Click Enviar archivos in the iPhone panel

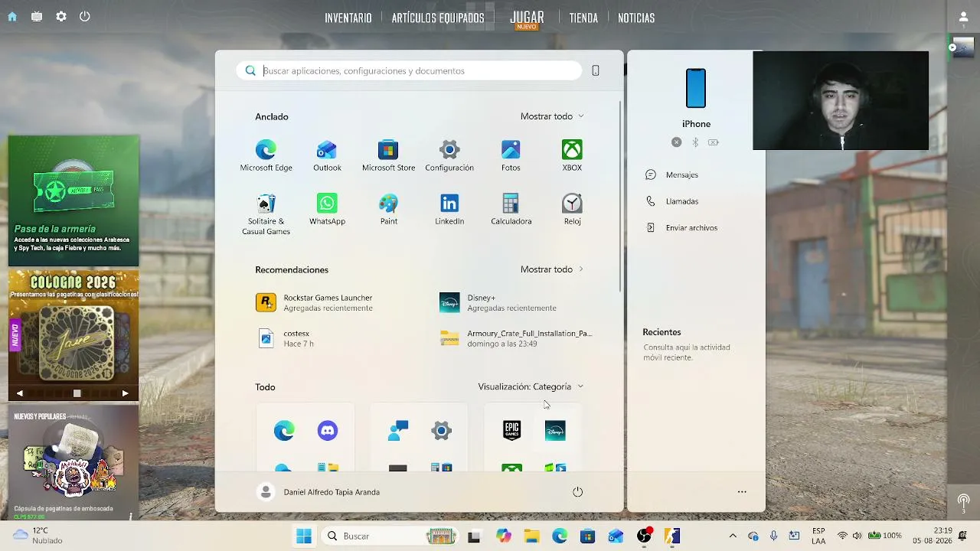(x=682, y=228)
